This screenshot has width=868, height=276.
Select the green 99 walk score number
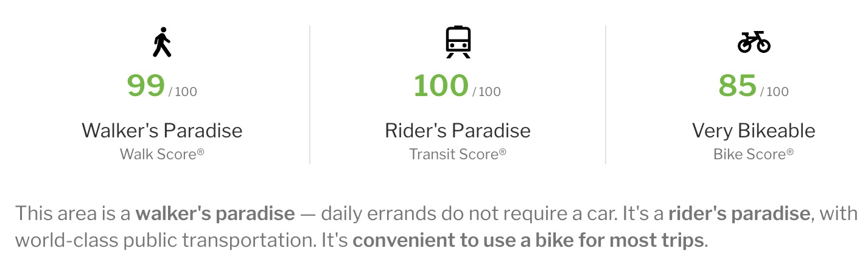145,86
